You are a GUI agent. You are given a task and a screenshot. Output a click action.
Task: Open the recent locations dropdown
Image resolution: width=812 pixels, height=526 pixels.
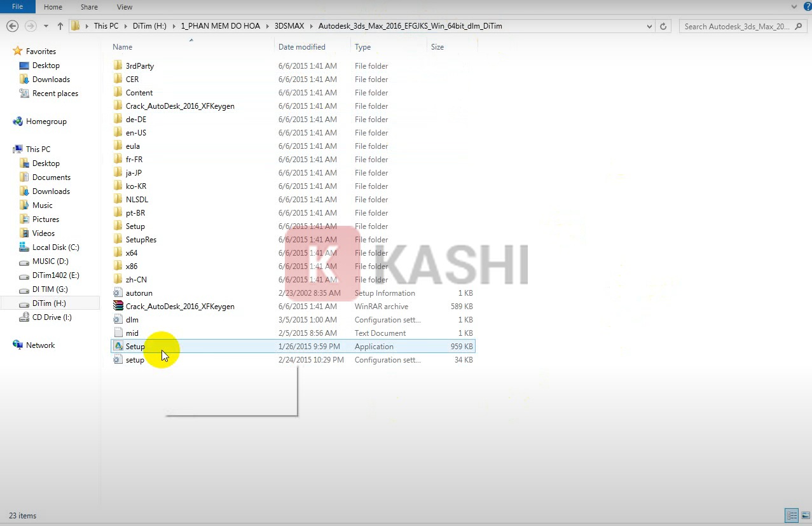[x=45, y=25]
